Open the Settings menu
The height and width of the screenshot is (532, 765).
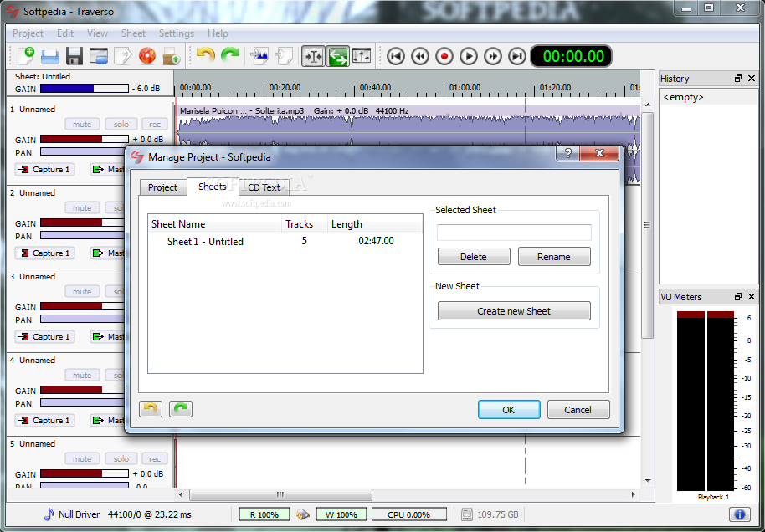tap(176, 33)
